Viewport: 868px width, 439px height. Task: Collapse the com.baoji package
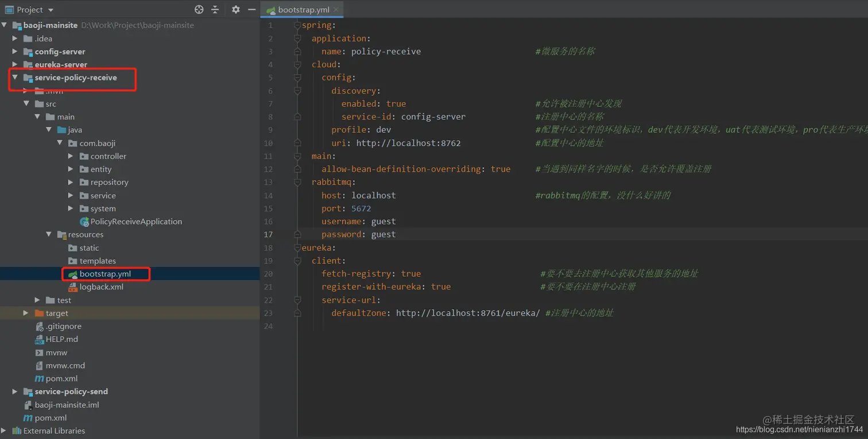pos(60,143)
